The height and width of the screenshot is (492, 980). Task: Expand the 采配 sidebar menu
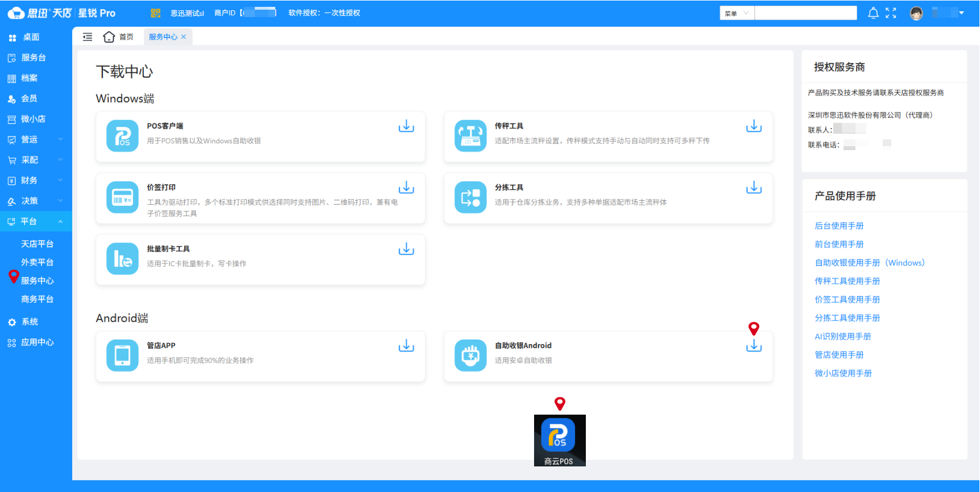pos(36,160)
